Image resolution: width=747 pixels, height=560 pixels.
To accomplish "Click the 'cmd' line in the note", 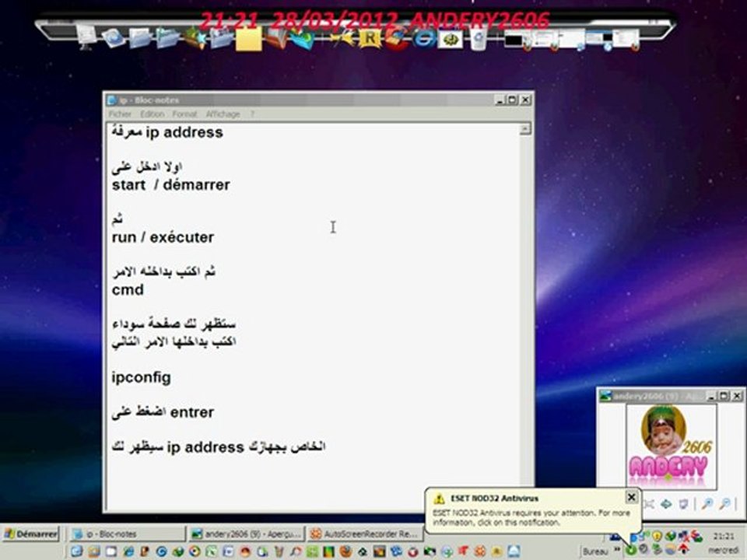I will (128, 289).
